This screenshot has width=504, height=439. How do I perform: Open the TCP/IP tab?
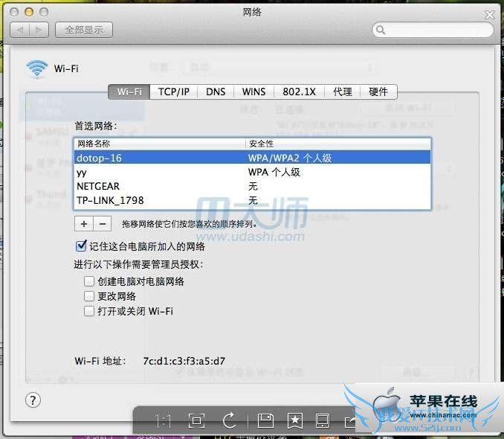pyautogui.click(x=173, y=92)
